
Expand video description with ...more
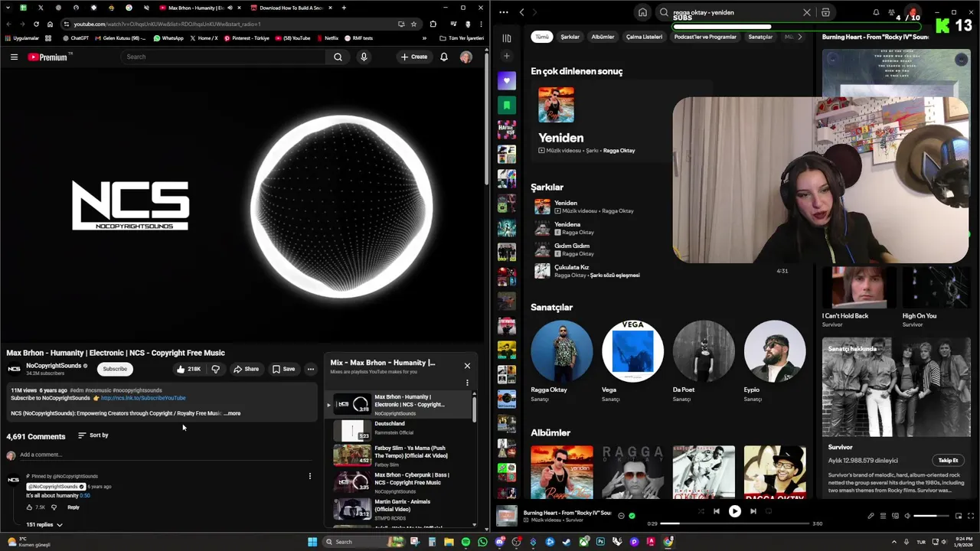tap(233, 413)
